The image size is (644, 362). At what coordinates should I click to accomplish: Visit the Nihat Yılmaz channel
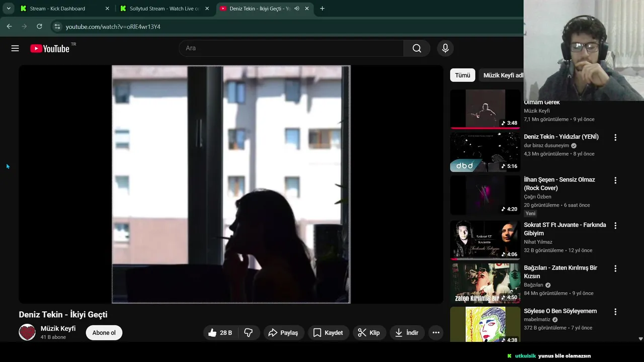point(538,242)
